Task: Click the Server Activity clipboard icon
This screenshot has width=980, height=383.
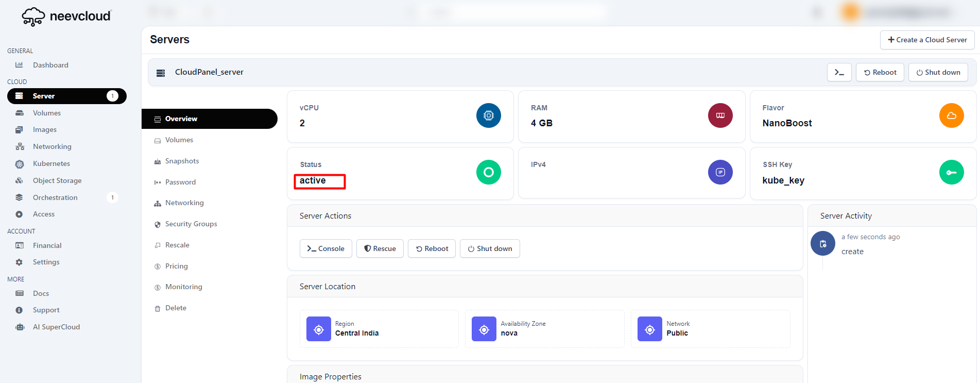Action: point(822,244)
